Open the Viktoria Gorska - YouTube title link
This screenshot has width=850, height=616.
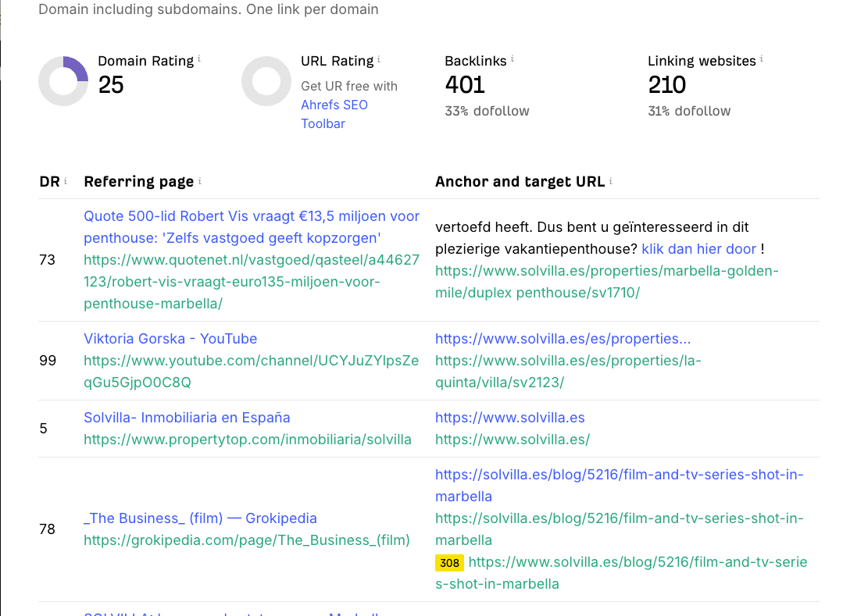click(170, 339)
